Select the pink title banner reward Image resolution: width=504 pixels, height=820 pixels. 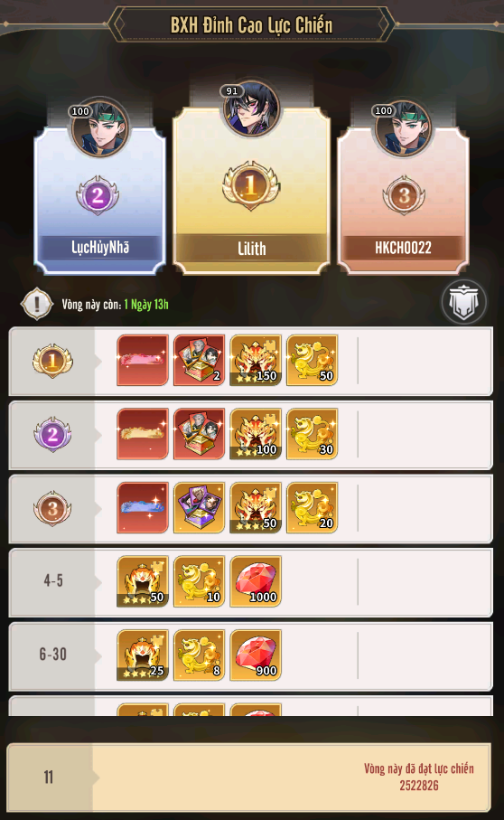coord(143,361)
